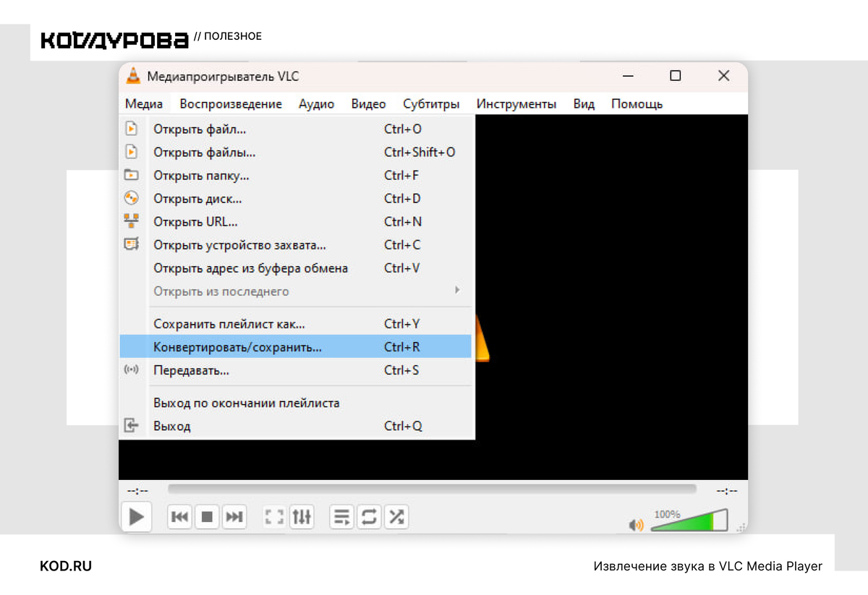Toggle the playlist view
The width and height of the screenshot is (868, 595).
[x=342, y=517]
